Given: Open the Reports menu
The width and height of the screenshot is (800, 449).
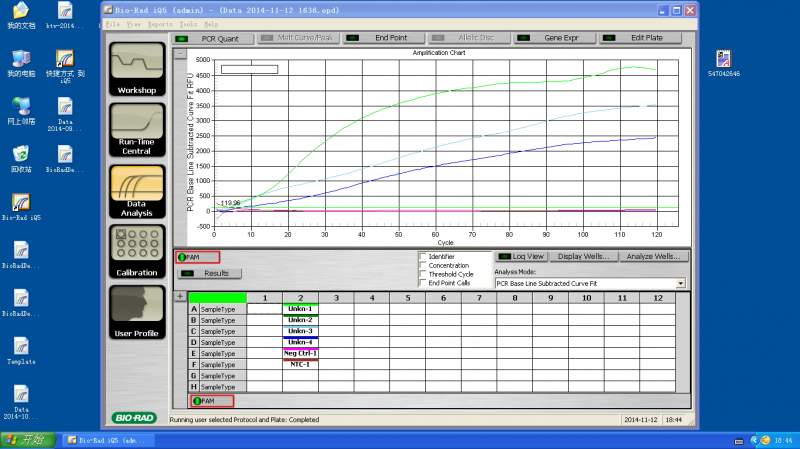Looking at the screenshot, I should pos(160,24).
